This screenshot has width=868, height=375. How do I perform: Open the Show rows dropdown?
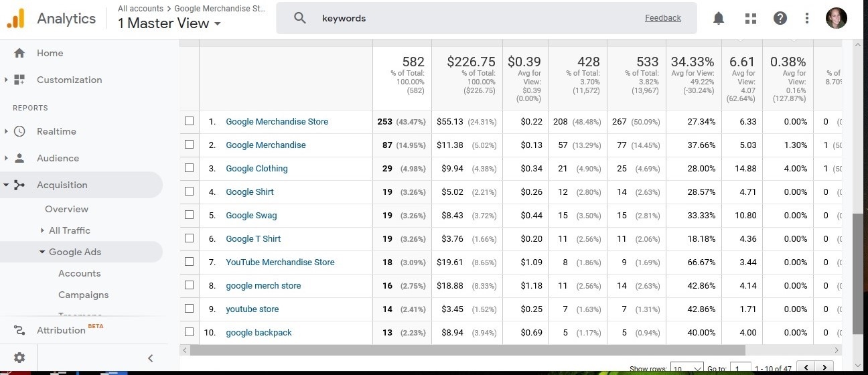[687, 368]
